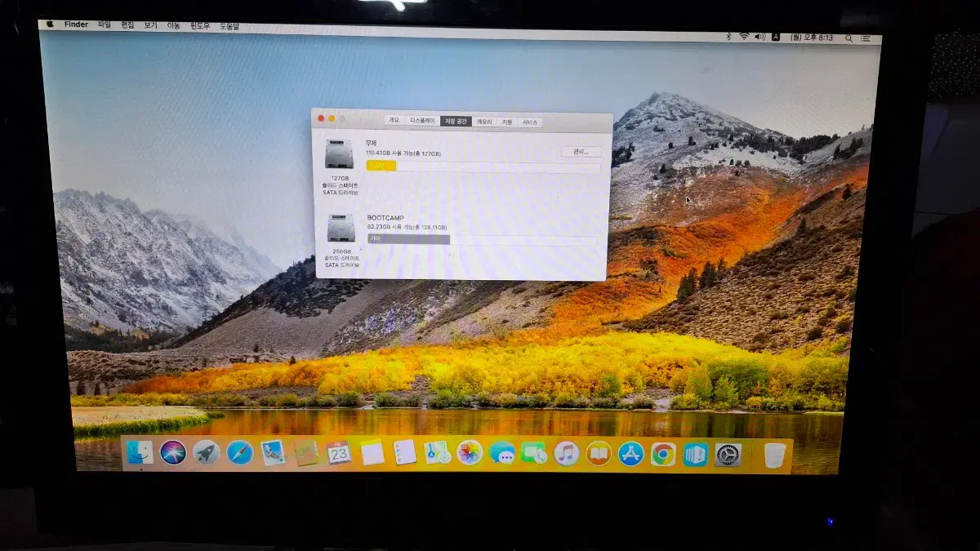Select the 저장 공간 tab

456,121
